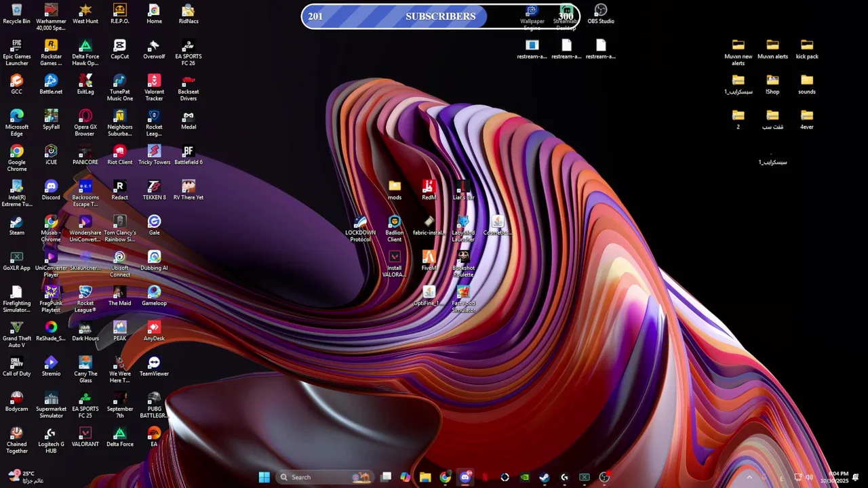The image size is (868, 488).
Task: Select the Badlion Client icon
Action: pyautogui.click(x=394, y=228)
